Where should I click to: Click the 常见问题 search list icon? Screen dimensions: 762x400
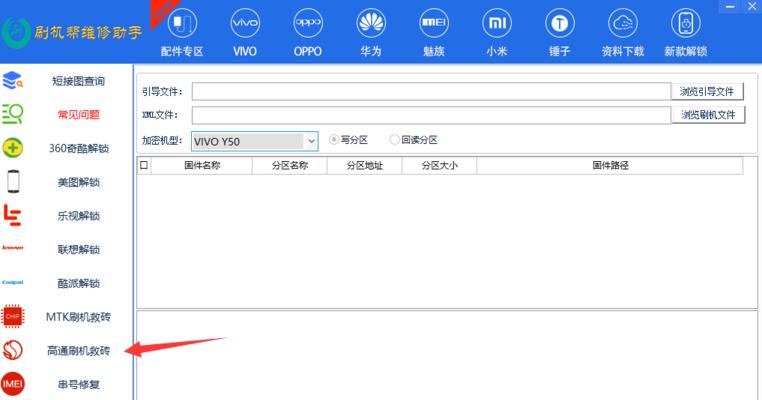point(13,114)
